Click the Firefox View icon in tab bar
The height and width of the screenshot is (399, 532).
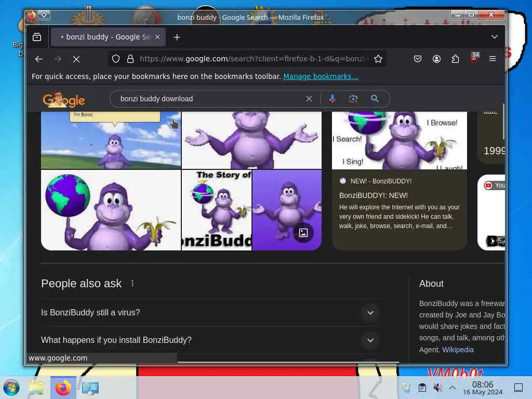pyautogui.click(x=37, y=37)
